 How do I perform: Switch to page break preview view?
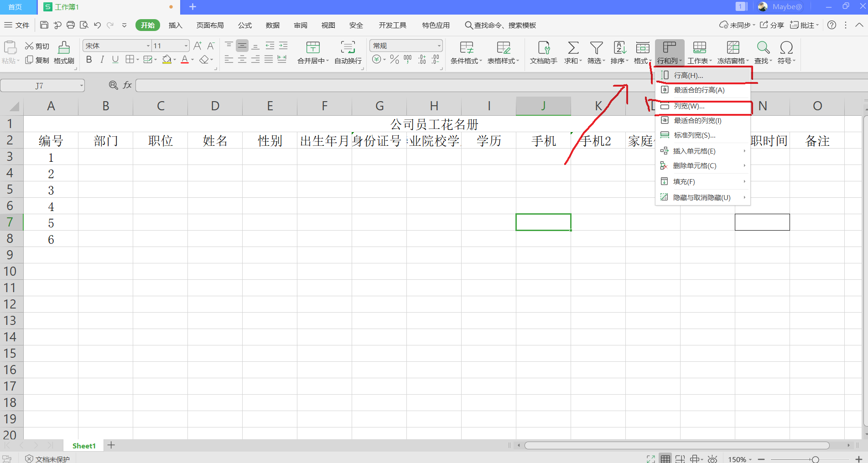pyautogui.click(x=680, y=459)
